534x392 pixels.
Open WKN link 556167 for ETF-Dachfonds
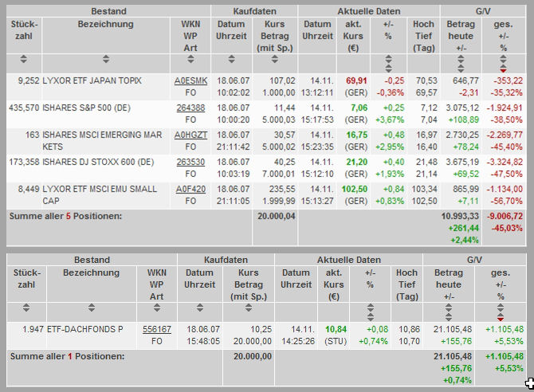coord(157,329)
